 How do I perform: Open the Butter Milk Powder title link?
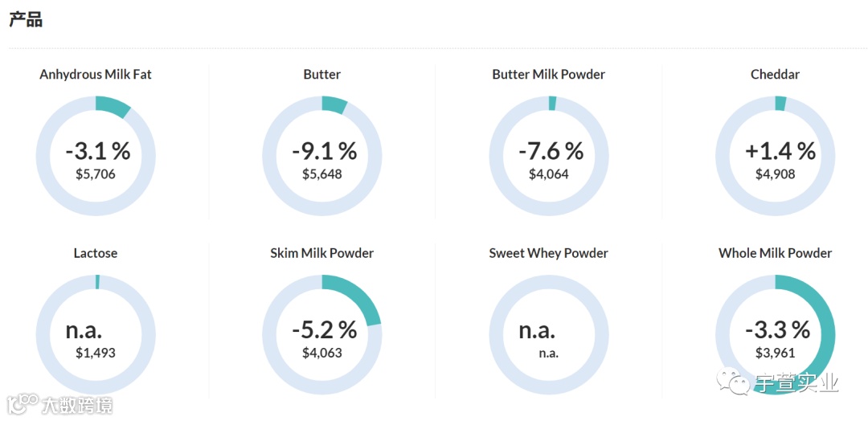[548, 75]
